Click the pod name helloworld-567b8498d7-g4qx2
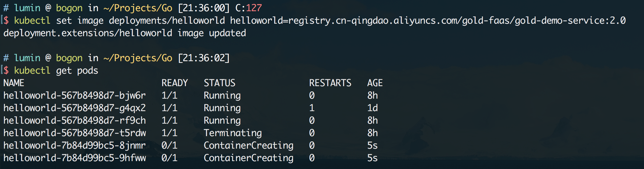644x169 pixels. [x=74, y=108]
